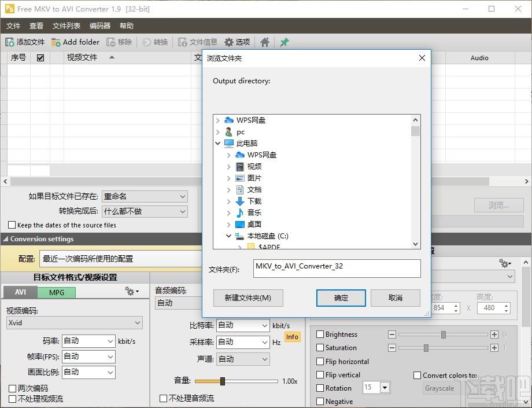Open video format gear menu beside MPG tab

click(132, 291)
